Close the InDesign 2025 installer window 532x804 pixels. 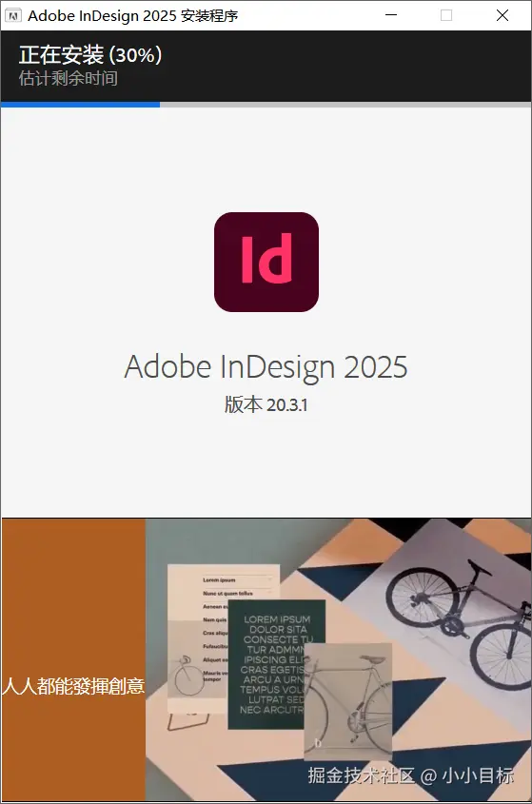pyautogui.click(x=502, y=15)
